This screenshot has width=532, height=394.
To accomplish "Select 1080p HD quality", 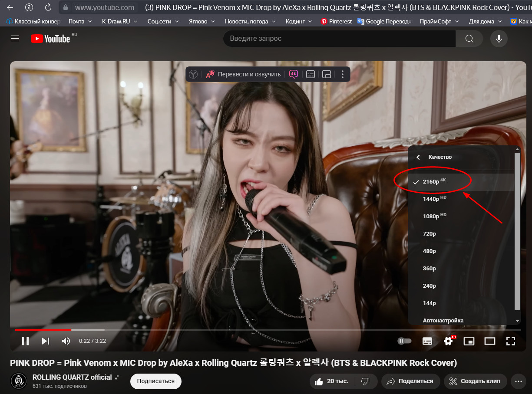I will point(461,217).
